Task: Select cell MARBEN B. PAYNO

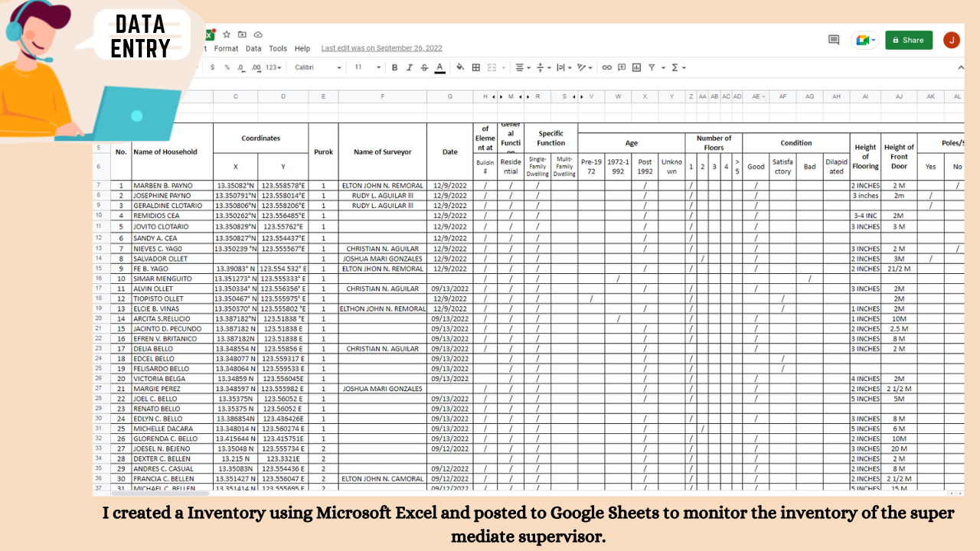Action: click(172, 185)
